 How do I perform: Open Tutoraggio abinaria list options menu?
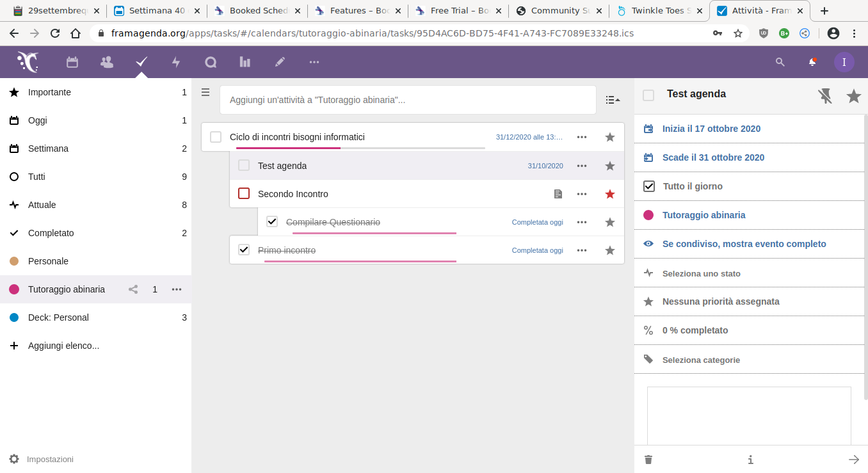tap(177, 289)
